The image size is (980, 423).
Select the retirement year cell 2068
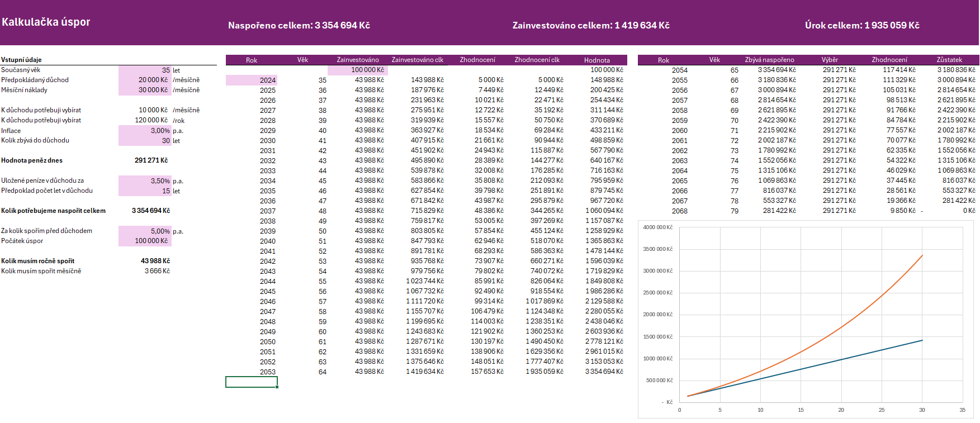coord(680,211)
